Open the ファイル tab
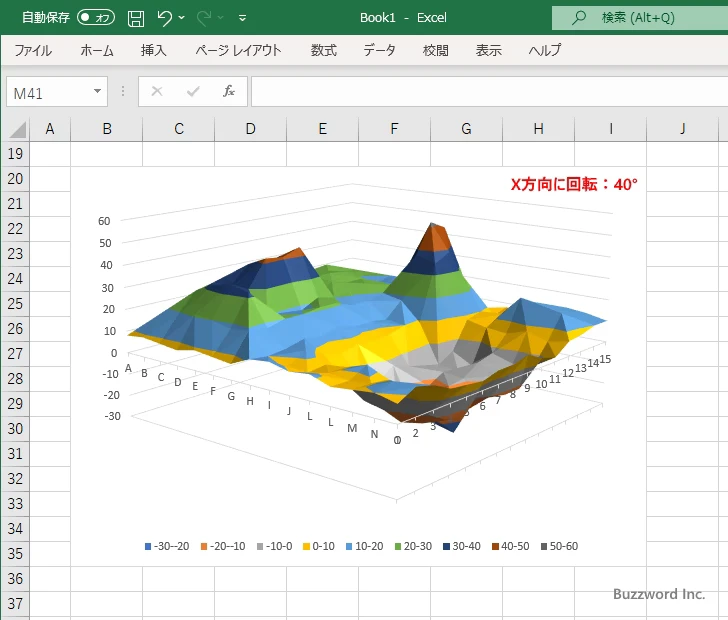The height and width of the screenshot is (620, 728). coord(33,50)
